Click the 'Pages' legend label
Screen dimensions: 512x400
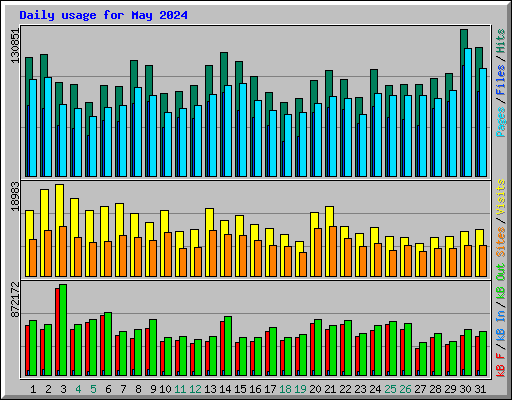(x=500, y=122)
